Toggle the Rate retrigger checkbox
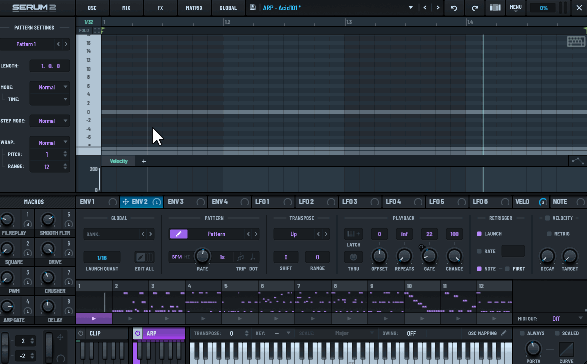Image resolution: width=587 pixels, height=364 pixels. [479, 251]
